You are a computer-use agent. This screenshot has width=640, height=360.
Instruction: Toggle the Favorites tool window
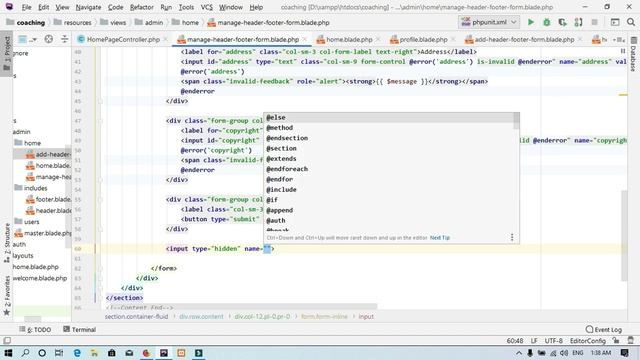point(7,295)
